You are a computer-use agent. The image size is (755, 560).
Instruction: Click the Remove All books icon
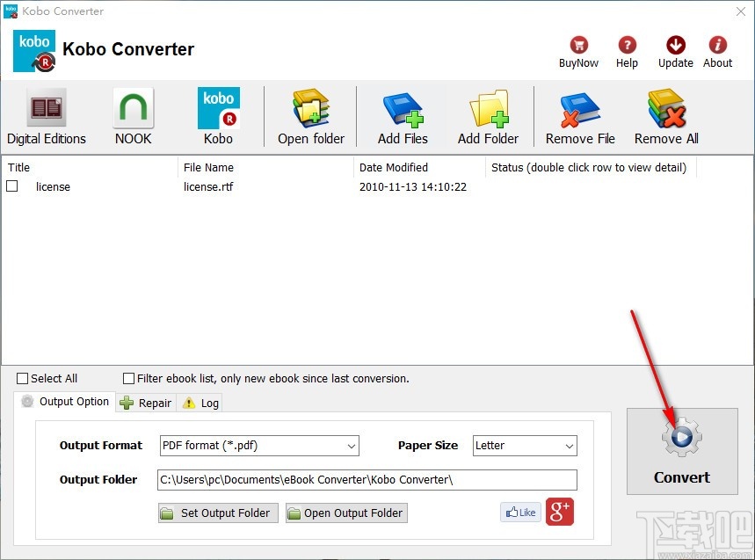coord(666,108)
